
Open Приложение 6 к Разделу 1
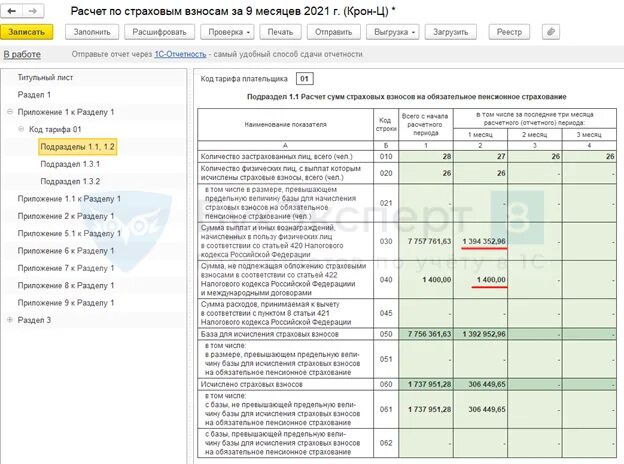[66, 251]
